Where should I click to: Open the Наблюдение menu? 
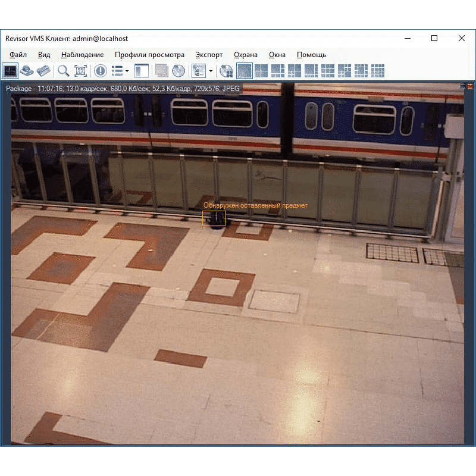82,55
